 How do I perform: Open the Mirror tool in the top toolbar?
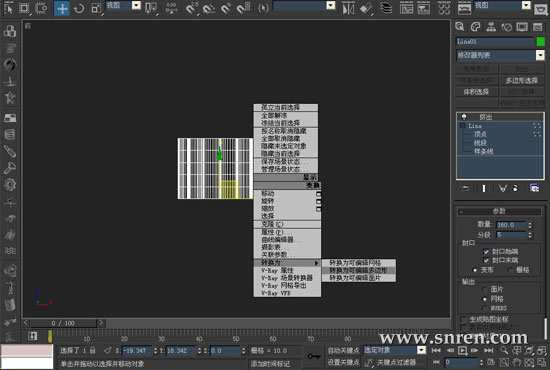(348, 9)
